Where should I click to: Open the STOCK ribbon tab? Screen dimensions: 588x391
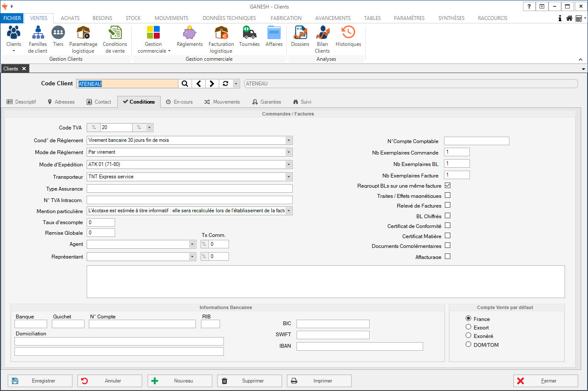tap(133, 18)
